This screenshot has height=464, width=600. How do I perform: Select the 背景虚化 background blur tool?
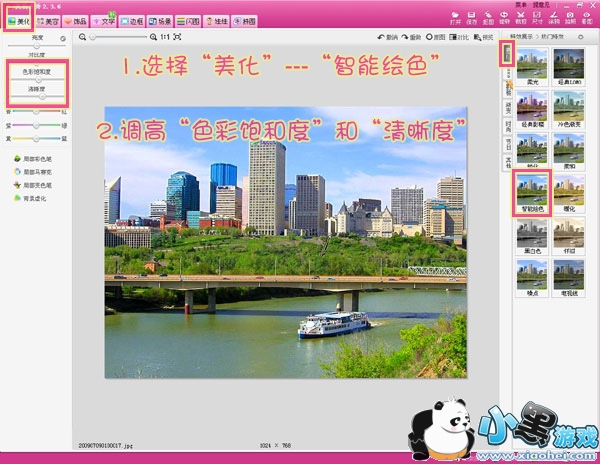coord(30,198)
